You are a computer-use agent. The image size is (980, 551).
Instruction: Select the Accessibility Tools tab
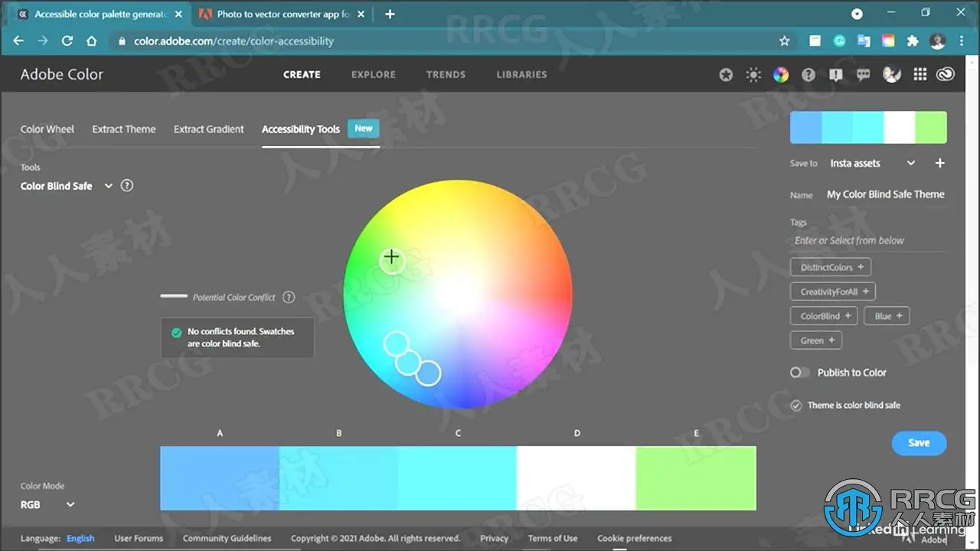click(x=301, y=129)
